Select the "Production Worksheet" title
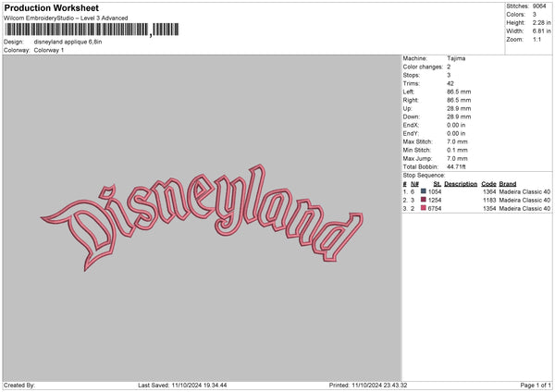This screenshot has width=555, height=392. click(51, 7)
